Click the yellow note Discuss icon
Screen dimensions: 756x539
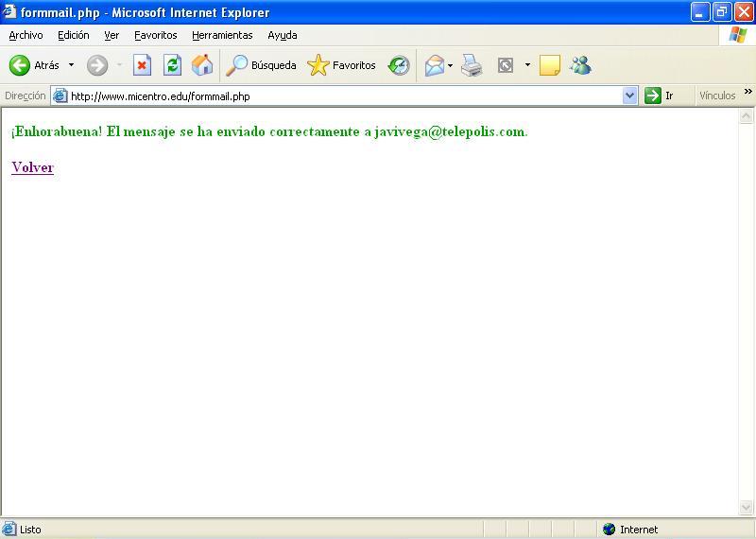click(x=549, y=65)
